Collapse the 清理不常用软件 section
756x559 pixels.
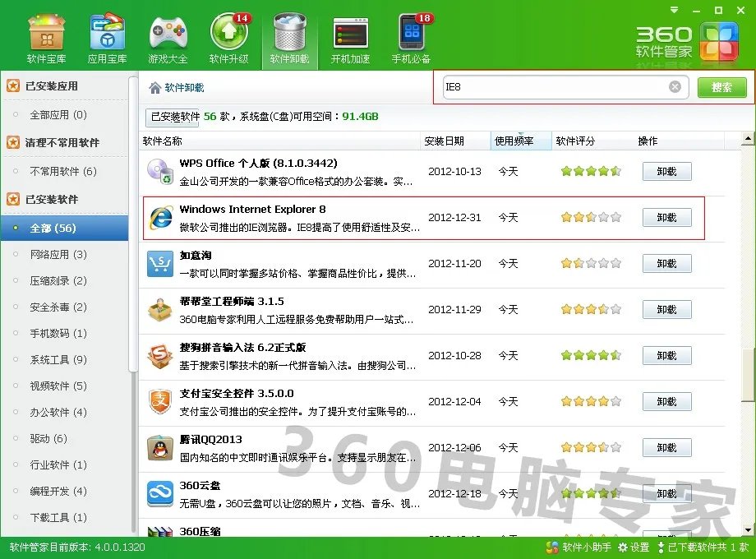pyautogui.click(x=56, y=143)
